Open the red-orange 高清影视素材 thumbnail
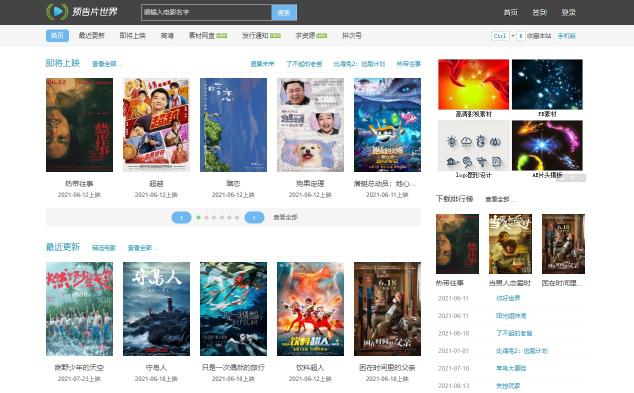Viewport: 634px width, 393px height. point(473,85)
